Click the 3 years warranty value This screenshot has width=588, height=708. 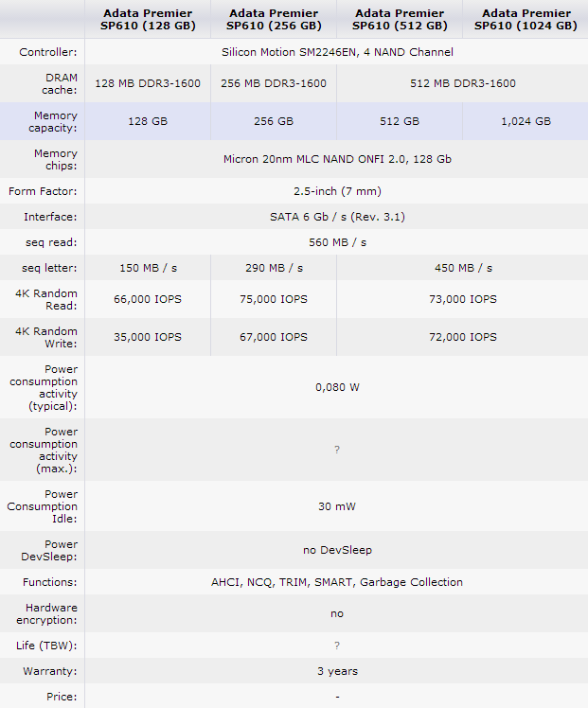pyautogui.click(x=337, y=671)
